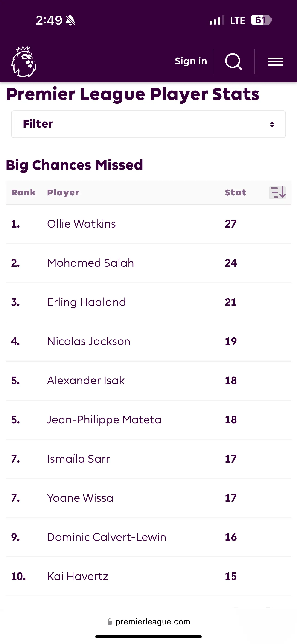297x644 pixels.
Task: Open the search magnifier icon
Action: [233, 61]
